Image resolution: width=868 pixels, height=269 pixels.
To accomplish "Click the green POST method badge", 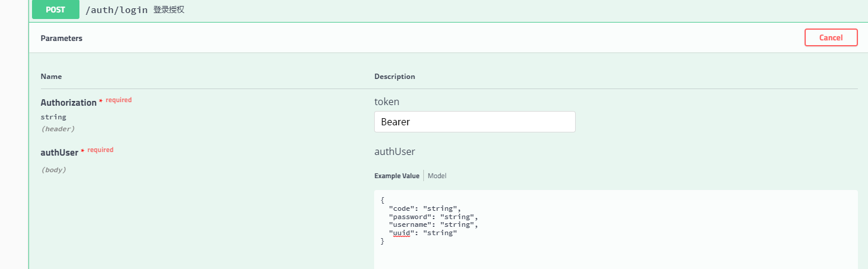I will point(55,10).
